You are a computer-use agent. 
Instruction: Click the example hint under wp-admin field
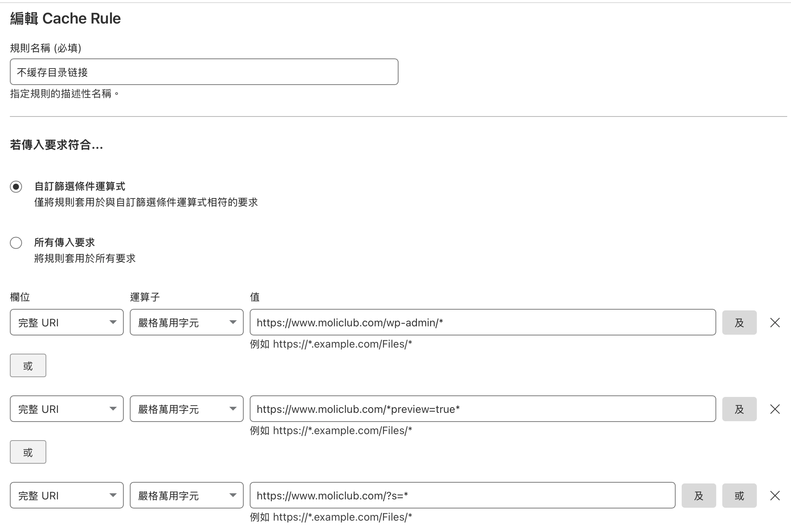tap(331, 344)
